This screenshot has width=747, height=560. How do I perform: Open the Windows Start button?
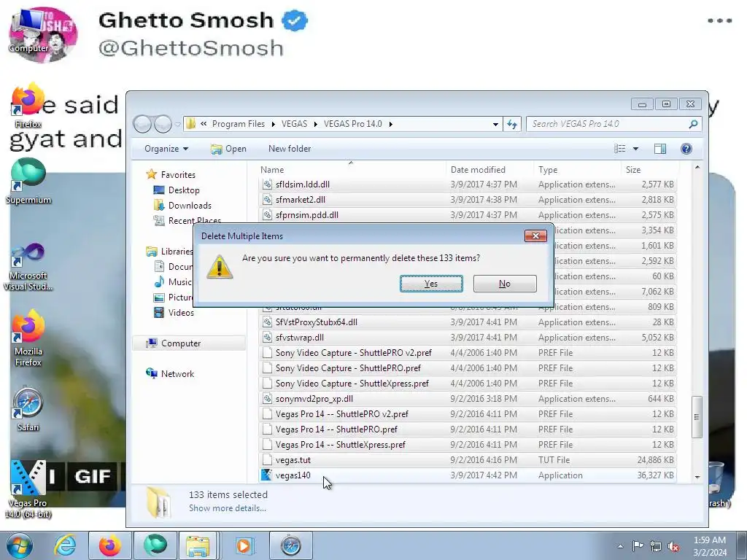pyautogui.click(x=19, y=545)
